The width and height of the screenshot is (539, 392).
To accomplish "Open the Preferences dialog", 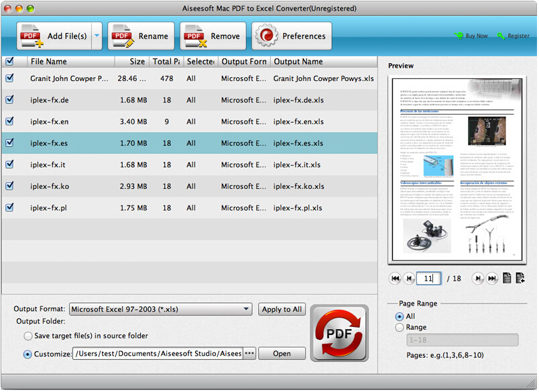I will click(292, 36).
